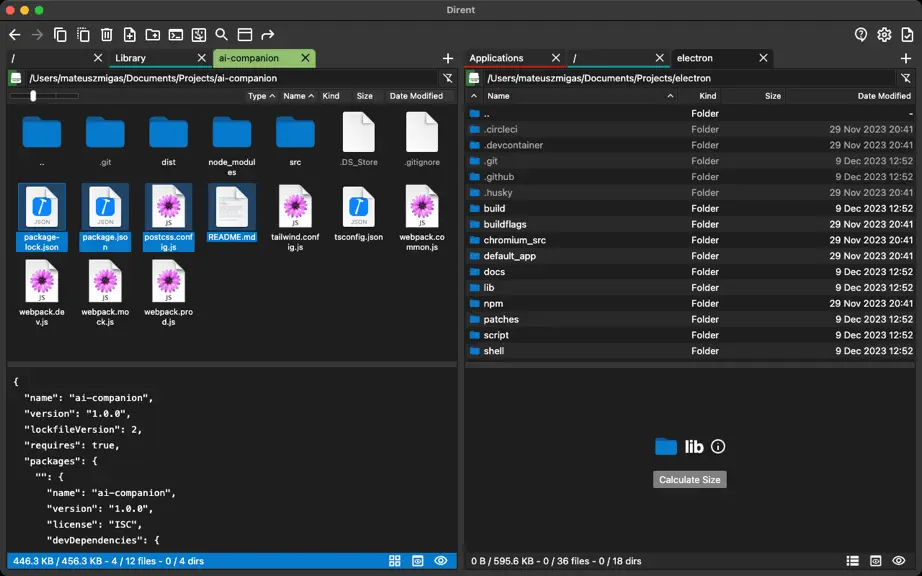The image size is (922, 576).
Task: Click the Calculate Size button
Action: point(690,480)
